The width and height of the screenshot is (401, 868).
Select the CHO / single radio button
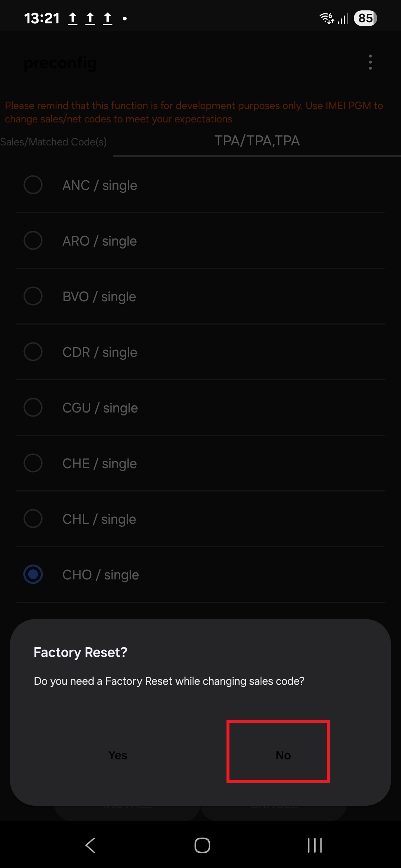point(33,574)
